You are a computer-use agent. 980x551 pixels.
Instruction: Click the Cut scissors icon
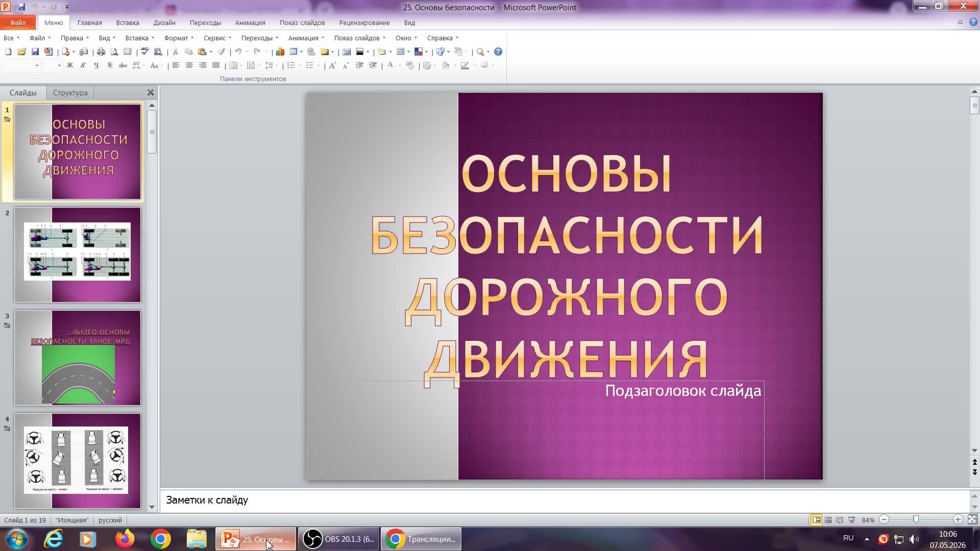[175, 52]
